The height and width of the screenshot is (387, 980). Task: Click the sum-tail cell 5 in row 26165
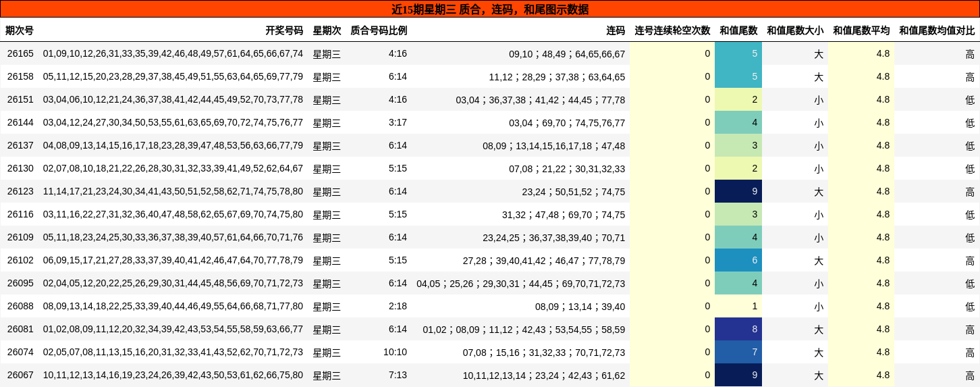(x=738, y=53)
